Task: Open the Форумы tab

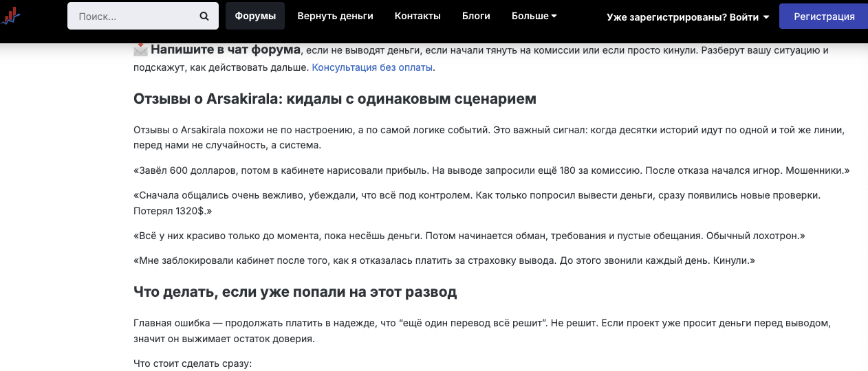Action: tap(255, 16)
